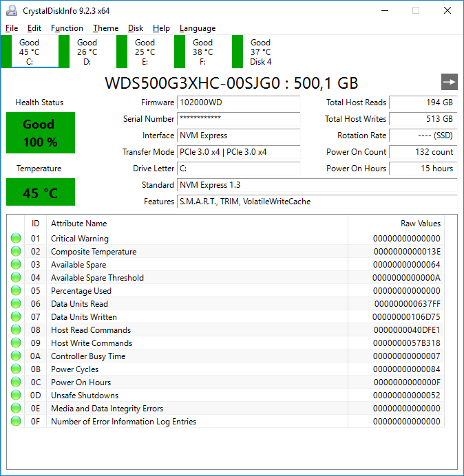Switch to the Disk 4 tab

click(260, 52)
